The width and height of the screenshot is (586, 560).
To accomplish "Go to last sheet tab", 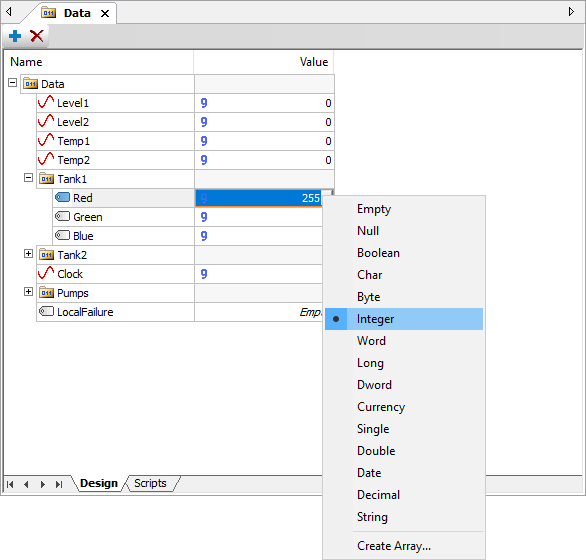I will click(59, 484).
